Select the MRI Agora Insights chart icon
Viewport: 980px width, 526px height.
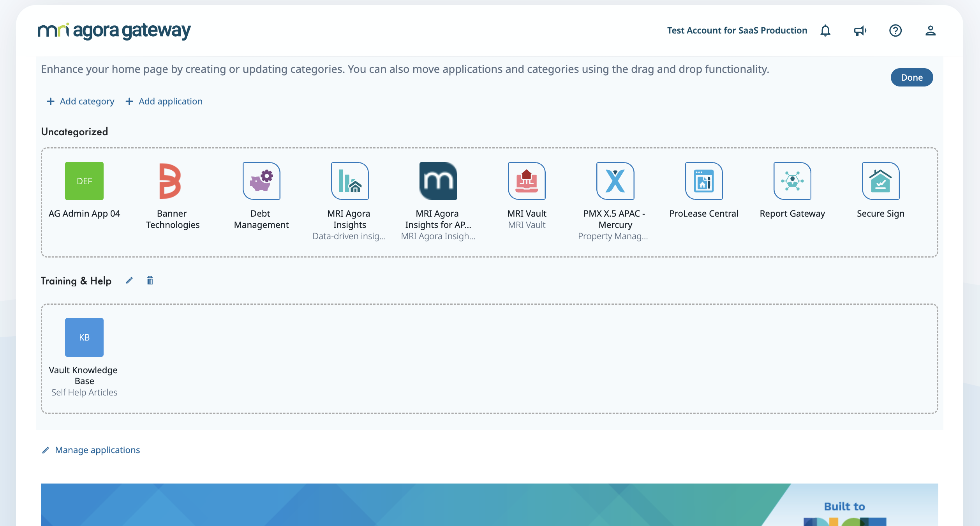pos(350,181)
